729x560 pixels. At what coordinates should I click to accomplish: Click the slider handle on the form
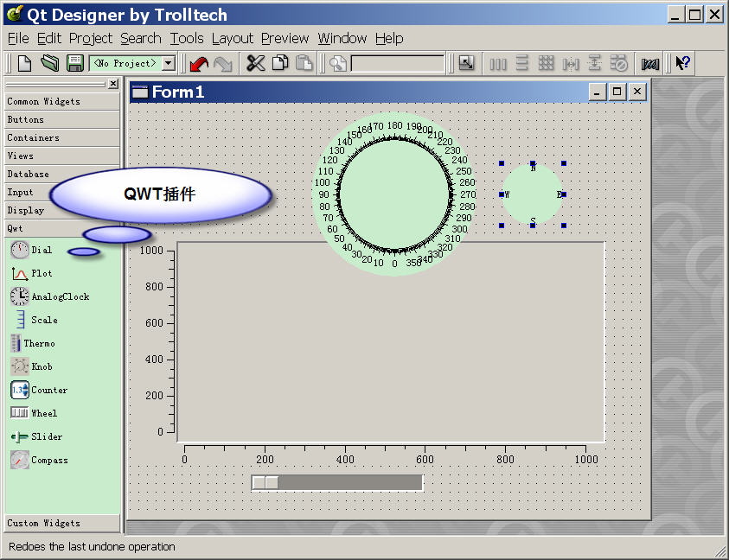click(x=265, y=482)
